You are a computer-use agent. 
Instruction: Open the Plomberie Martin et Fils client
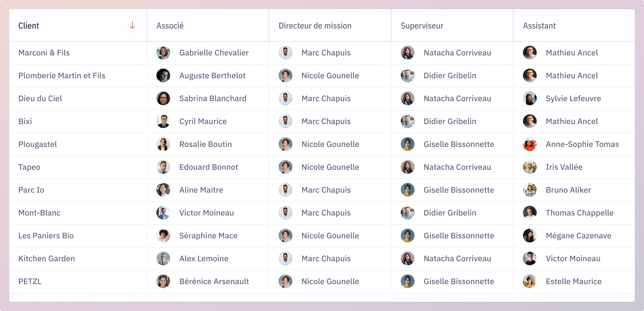tap(62, 75)
